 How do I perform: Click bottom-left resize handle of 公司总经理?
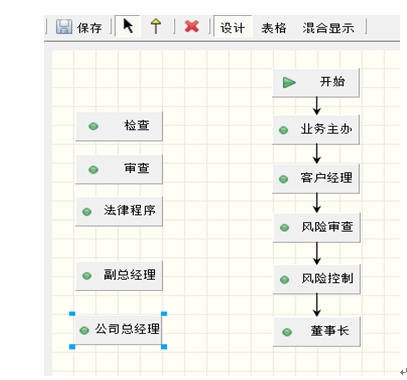click(72, 347)
